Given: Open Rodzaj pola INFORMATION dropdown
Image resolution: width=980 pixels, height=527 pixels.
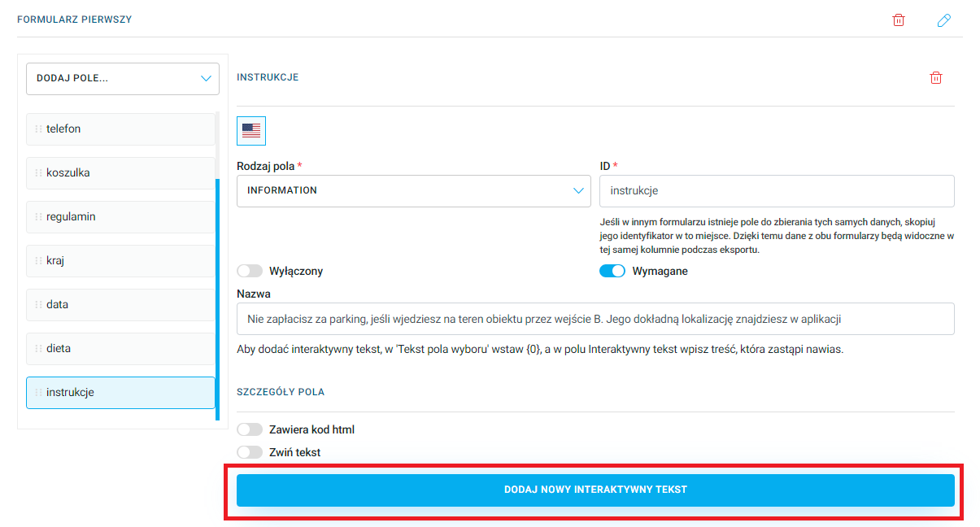Looking at the screenshot, I should click(414, 190).
